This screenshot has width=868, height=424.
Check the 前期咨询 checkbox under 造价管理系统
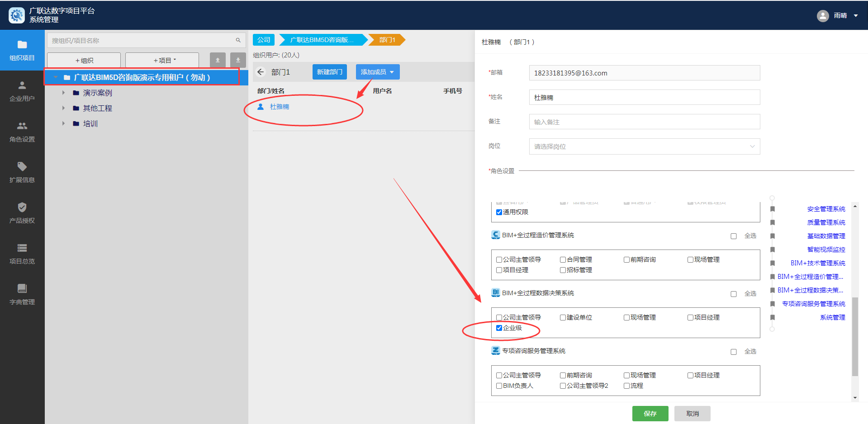click(x=626, y=260)
